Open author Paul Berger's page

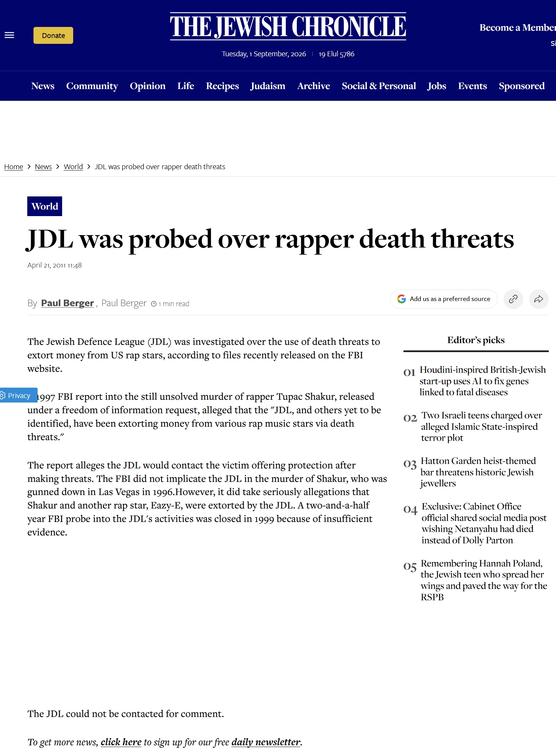68,303
